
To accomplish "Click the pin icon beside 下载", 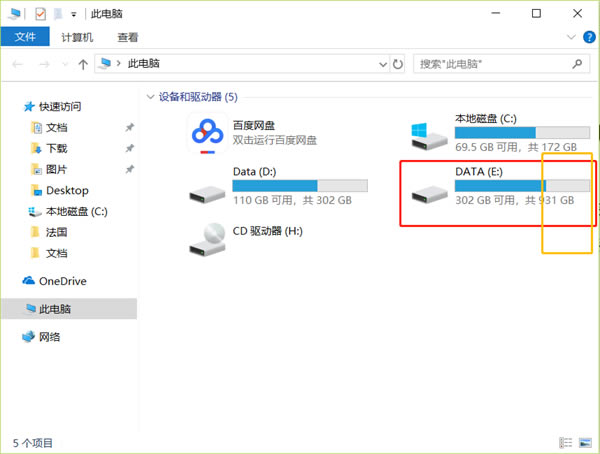I will pos(130,148).
